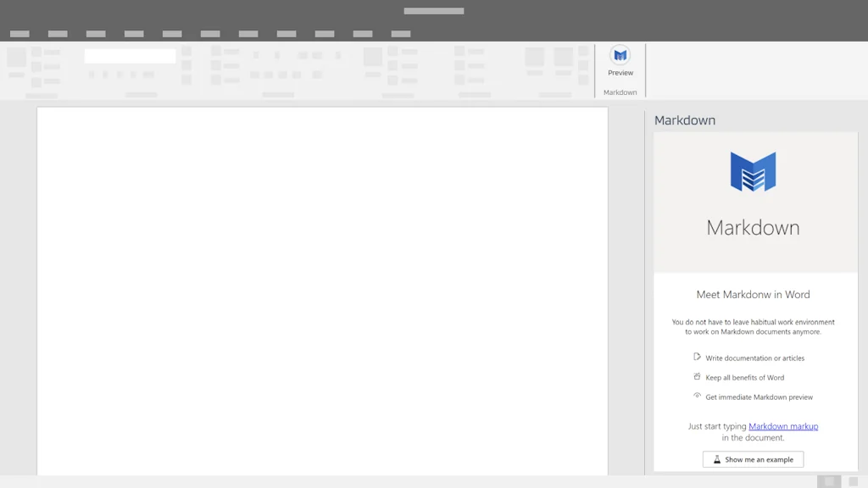Click the gift icon beside Keep all benefits
The image size is (868, 488).
point(697,376)
